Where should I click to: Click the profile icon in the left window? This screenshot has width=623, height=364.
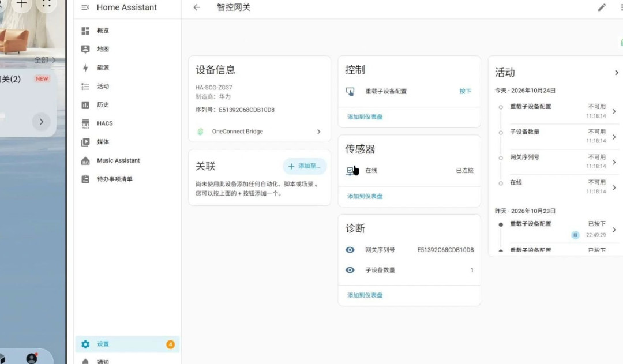click(32, 358)
